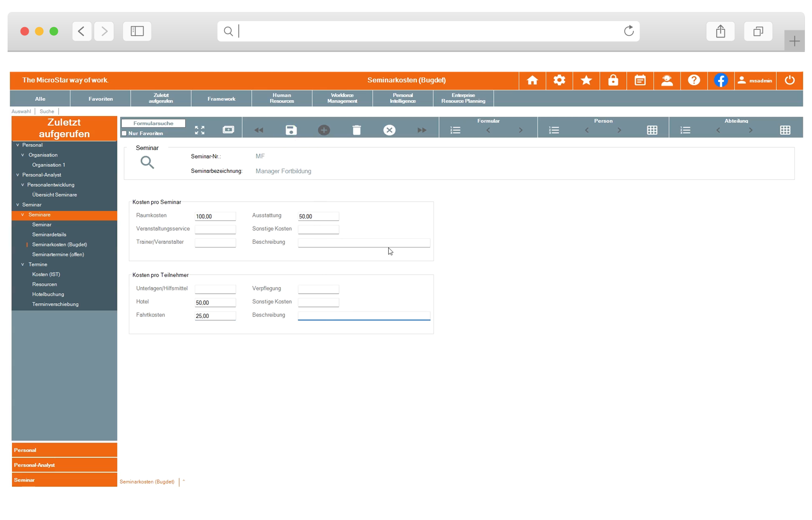Screen dimensions: 812x520
Task: Open the Home icon in the header
Action: point(532,80)
